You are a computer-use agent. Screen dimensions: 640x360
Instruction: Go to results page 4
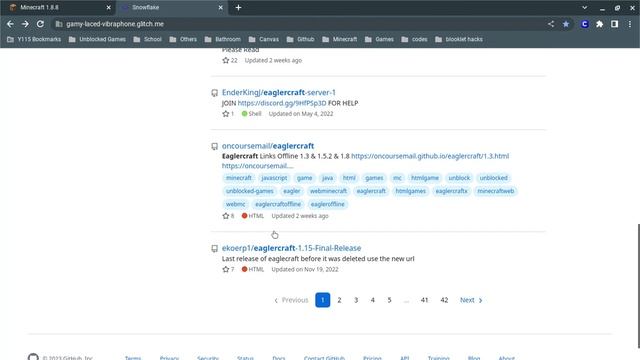pos(373,300)
